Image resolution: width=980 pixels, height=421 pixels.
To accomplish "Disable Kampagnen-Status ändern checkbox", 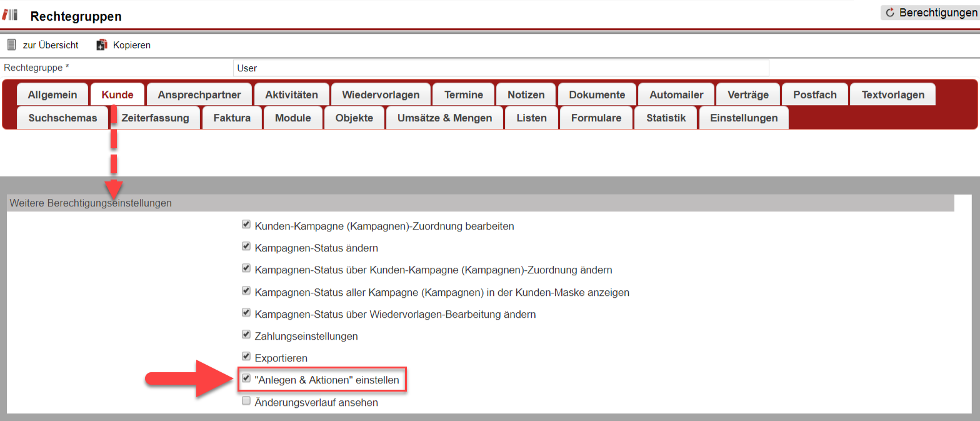I will tap(246, 246).
